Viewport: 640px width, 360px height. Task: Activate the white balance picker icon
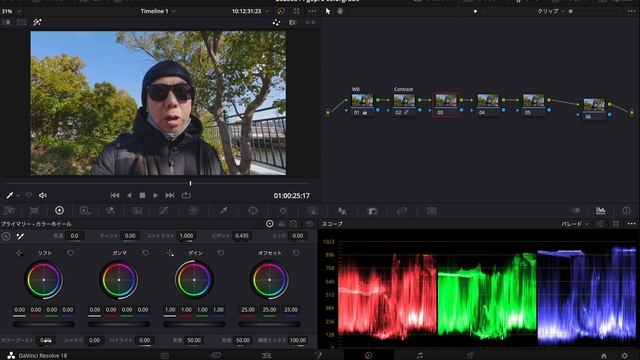point(20,236)
